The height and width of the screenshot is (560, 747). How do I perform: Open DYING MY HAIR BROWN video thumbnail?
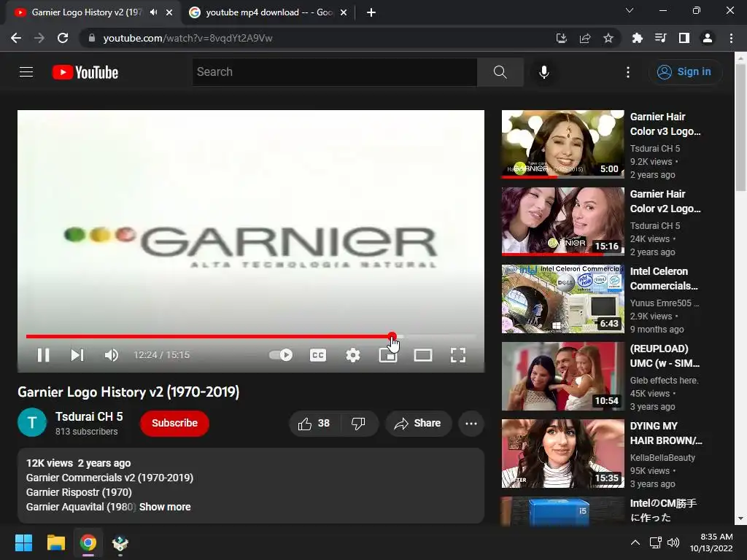click(562, 454)
